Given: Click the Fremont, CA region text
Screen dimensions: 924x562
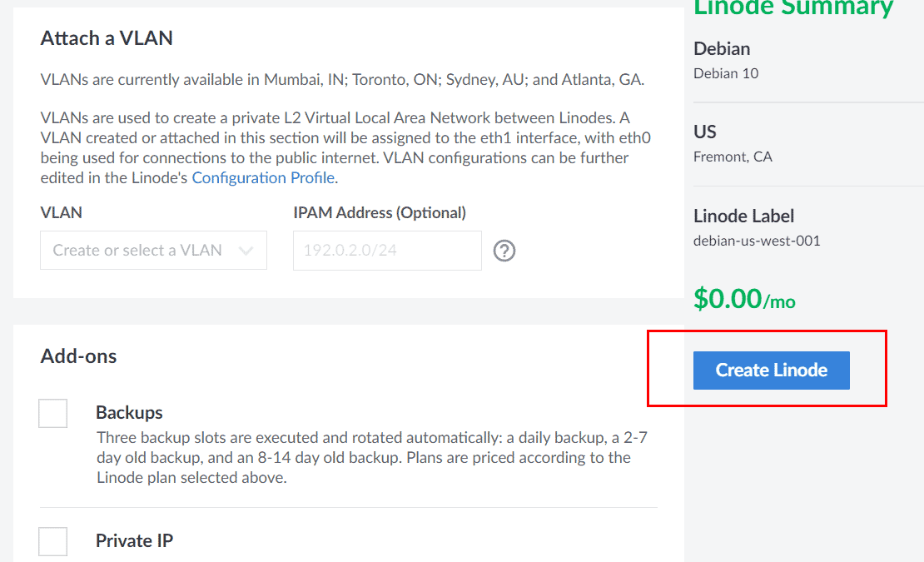Looking at the screenshot, I should pos(733,157).
